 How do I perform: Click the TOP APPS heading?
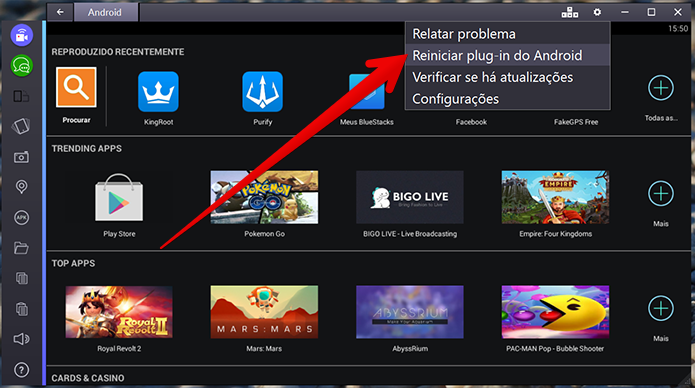73,263
